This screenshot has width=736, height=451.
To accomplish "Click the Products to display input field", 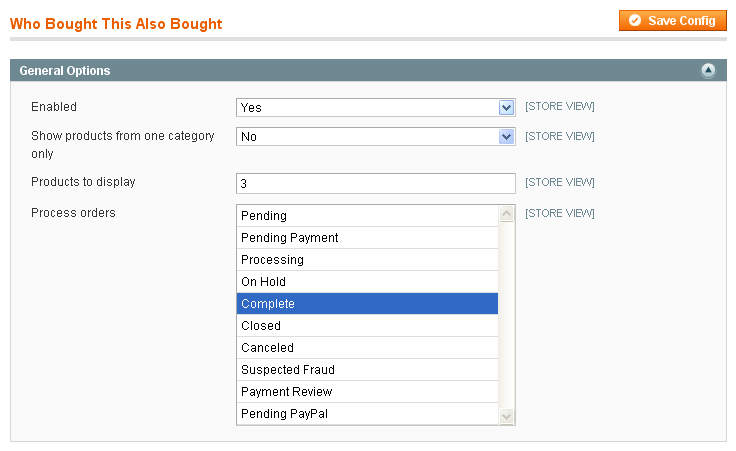I will click(376, 183).
